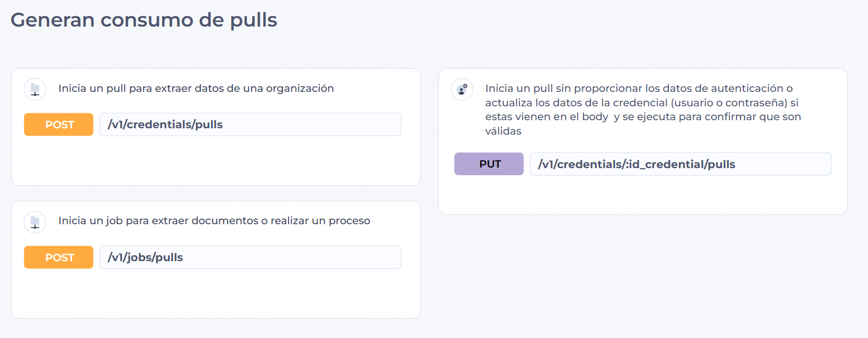Image resolution: width=868 pixels, height=338 pixels.
Task: Click the /v1/credentials/:id_credential/pulls endpoint field
Action: click(680, 164)
